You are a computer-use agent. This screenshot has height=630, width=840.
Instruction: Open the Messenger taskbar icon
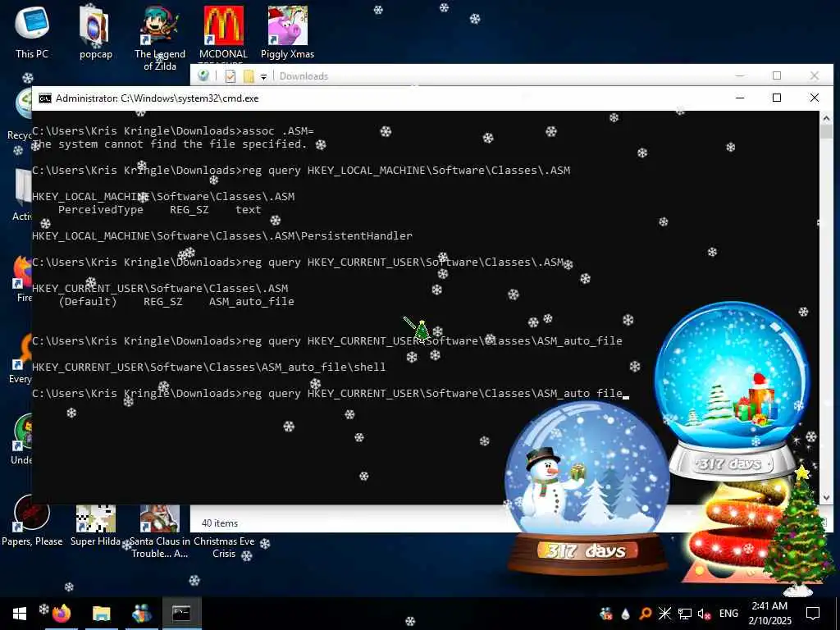pyautogui.click(x=141, y=614)
